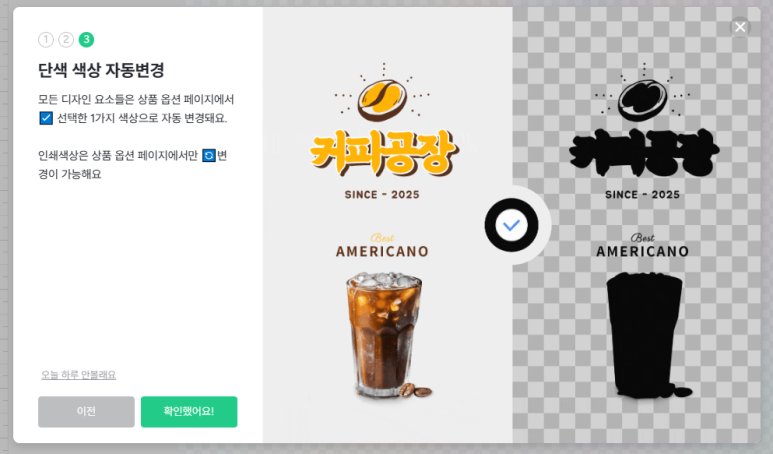This screenshot has height=454, width=773.
Task: Click the orange 커피공장 logo text
Action: point(384,153)
